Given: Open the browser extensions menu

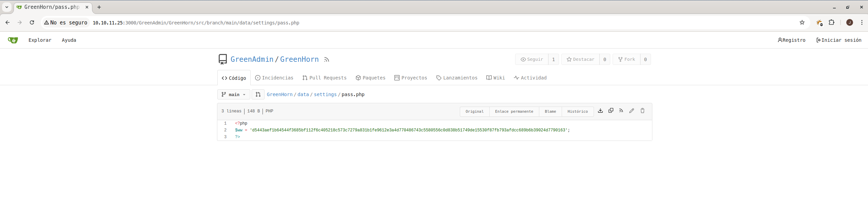Looking at the screenshot, I should [x=832, y=23].
